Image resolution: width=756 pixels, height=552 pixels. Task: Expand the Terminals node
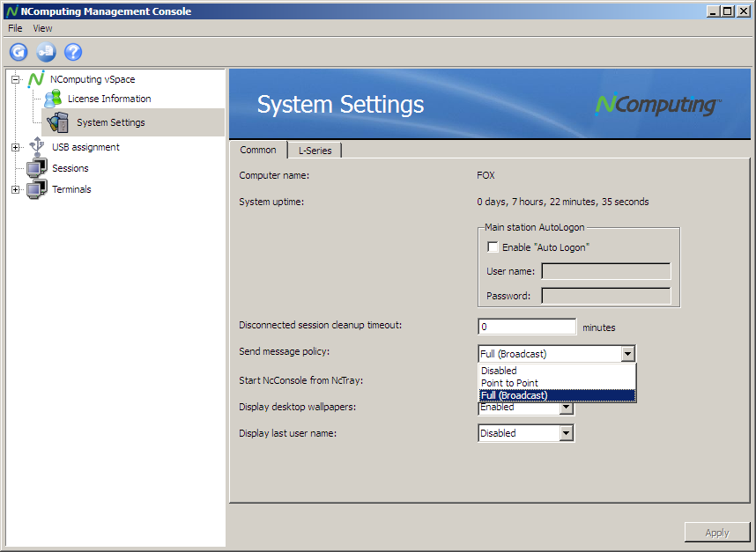point(16,190)
